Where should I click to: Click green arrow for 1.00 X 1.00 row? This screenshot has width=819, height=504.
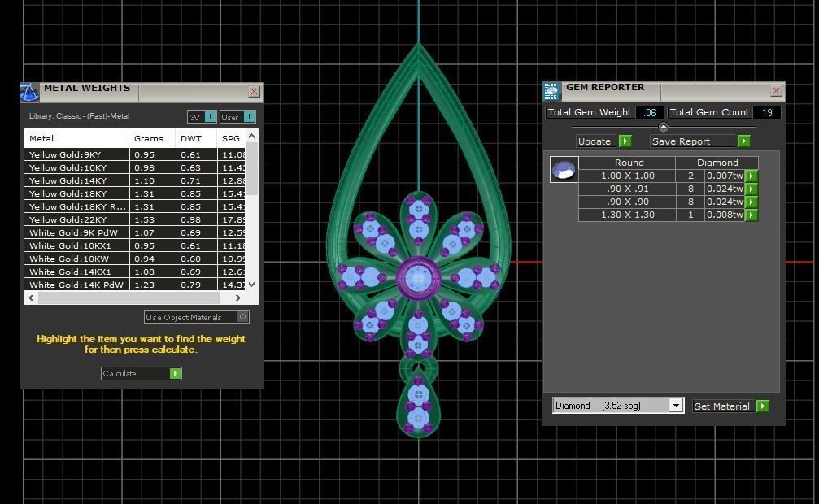click(751, 176)
